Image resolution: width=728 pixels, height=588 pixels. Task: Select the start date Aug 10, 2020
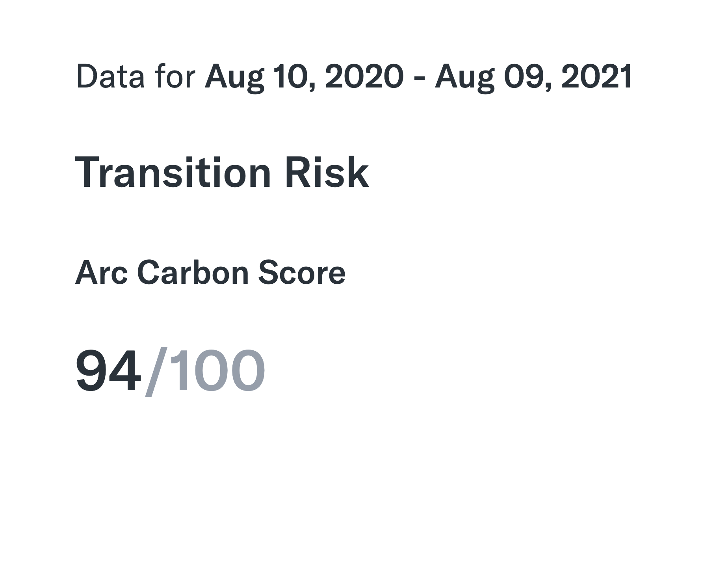click(304, 77)
